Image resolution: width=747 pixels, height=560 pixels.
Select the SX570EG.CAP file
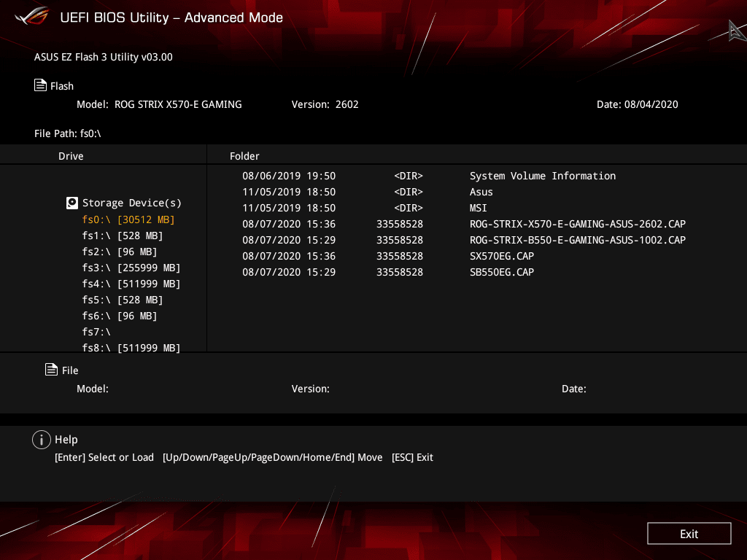502,256
